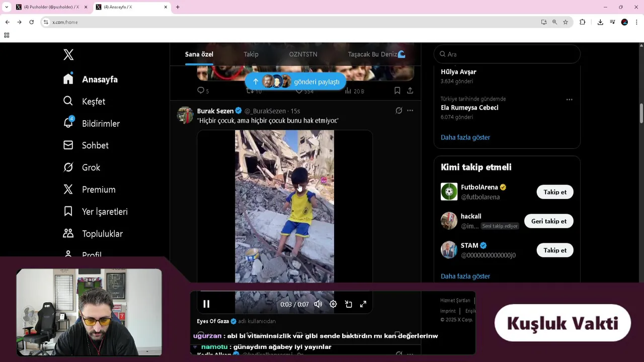Image resolution: width=644 pixels, height=362 pixels.
Task: Open Burak Sezen's profile avatar
Action: tap(185, 115)
